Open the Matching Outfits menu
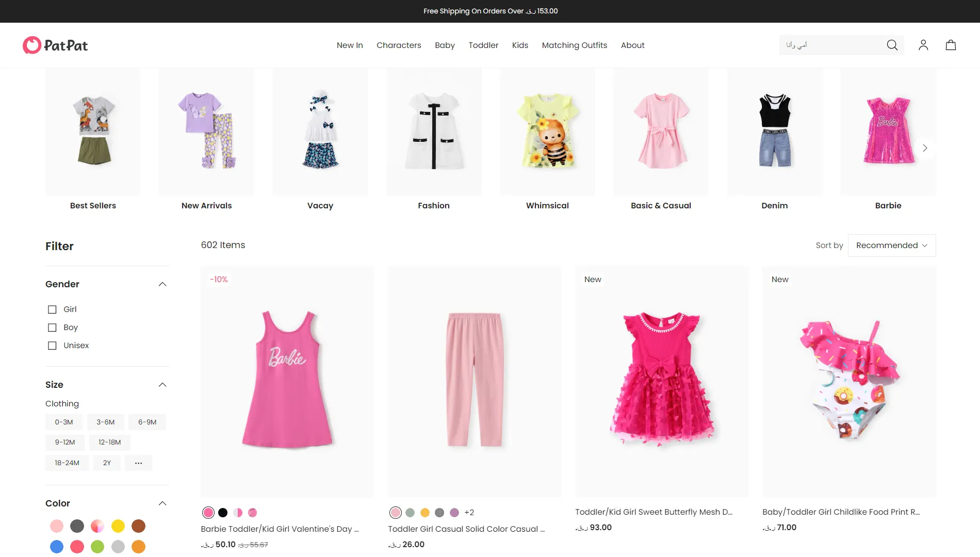The image size is (980, 557). click(x=575, y=45)
